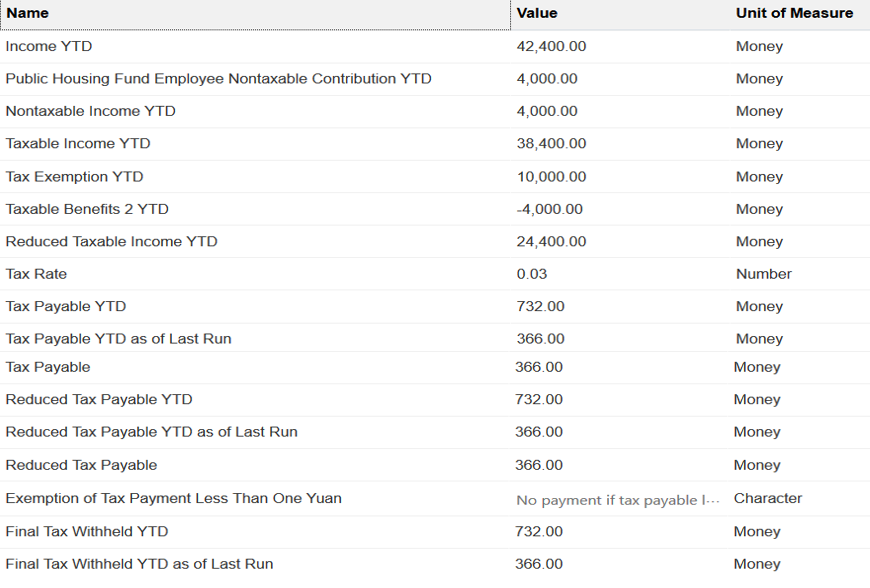Select the Reduced Taxable Income YTD row
This screenshot has height=588, width=870.
[111, 241]
